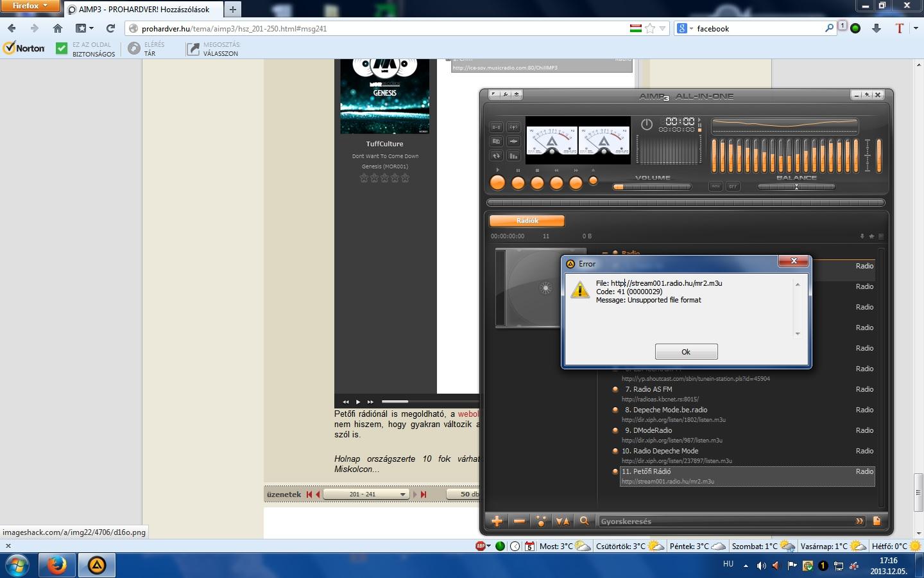Click AIMP titlebar utilities icon

pos(517,94)
